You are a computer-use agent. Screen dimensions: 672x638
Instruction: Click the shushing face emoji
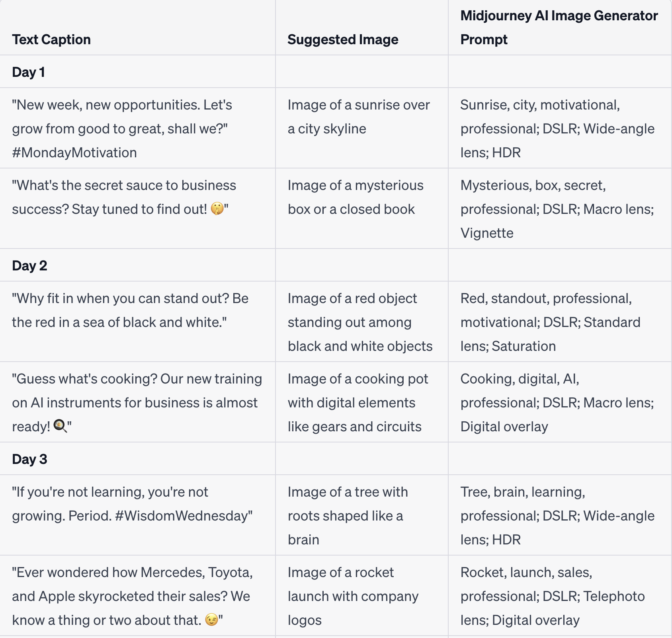pos(217,209)
